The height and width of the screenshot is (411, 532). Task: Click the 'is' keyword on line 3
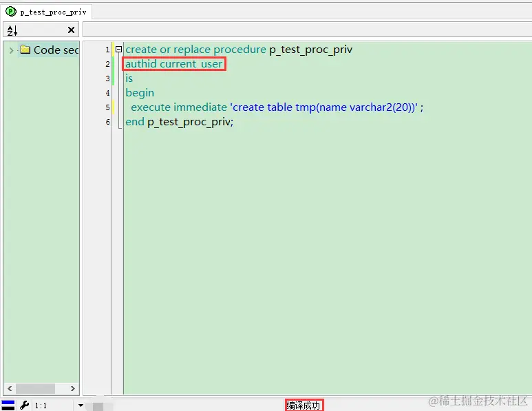click(x=129, y=78)
